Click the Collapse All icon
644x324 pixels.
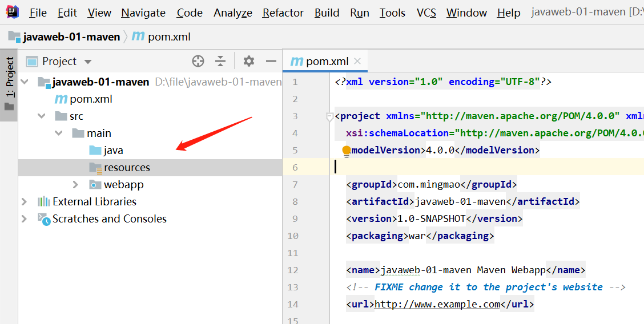(220, 61)
